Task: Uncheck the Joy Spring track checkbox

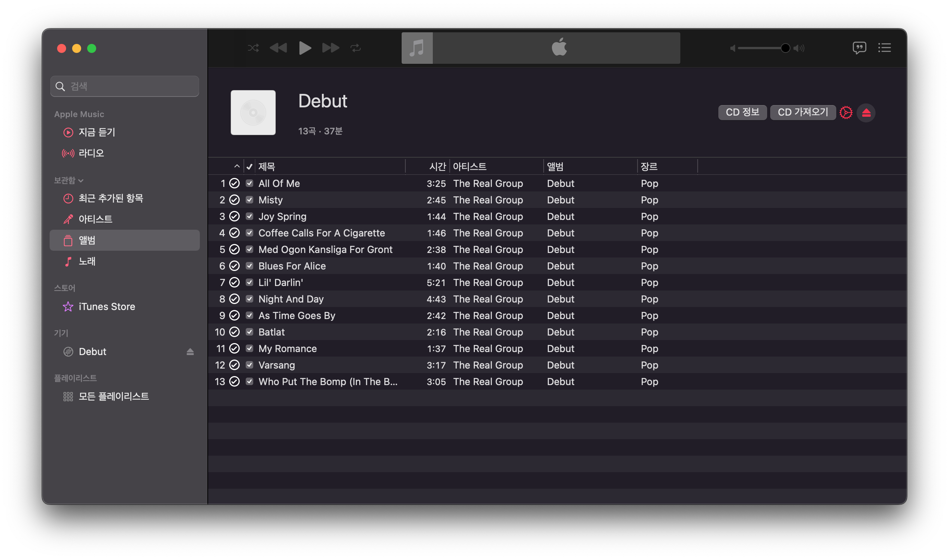Action: [x=249, y=216]
